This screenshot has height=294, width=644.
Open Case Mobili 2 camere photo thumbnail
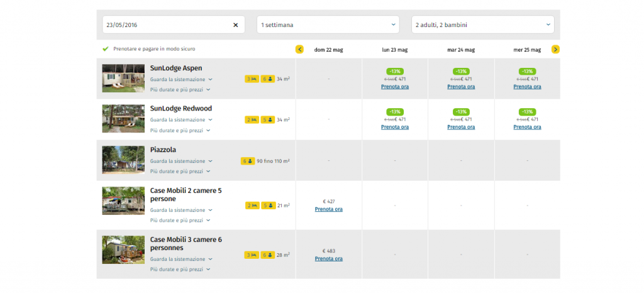pos(123,200)
